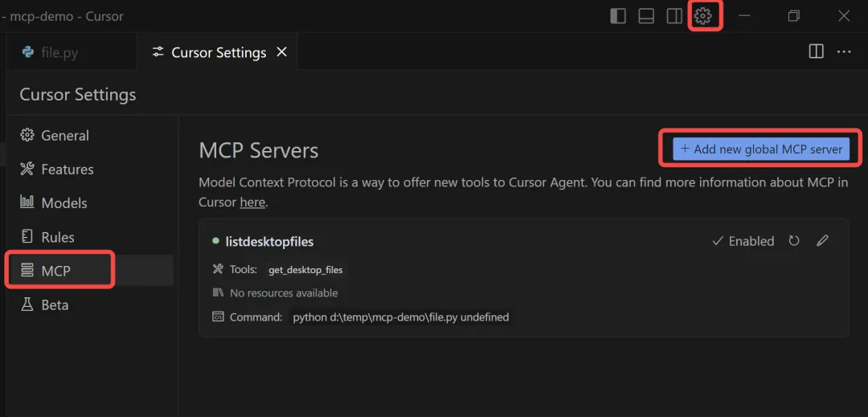Click the green status dot of listdesktopfiles
This screenshot has height=417, width=868.
[x=216, y=241]
